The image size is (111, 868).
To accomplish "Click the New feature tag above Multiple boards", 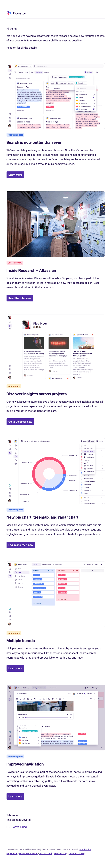I will click(14, 633).
